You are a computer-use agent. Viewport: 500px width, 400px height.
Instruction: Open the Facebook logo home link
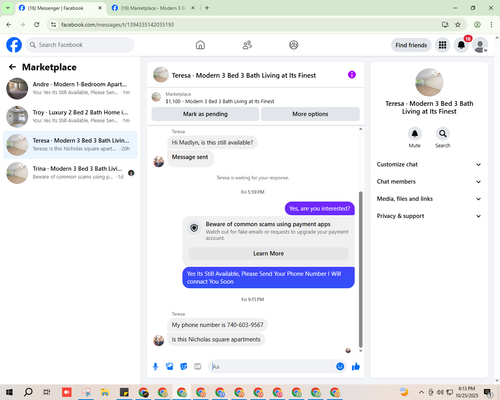(14, 45)
